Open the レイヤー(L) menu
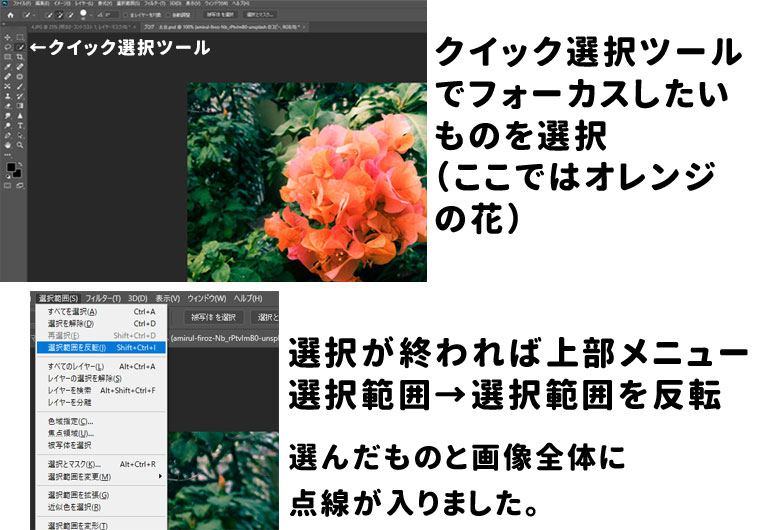Screen dimensions: 760x530 (84, 3)
